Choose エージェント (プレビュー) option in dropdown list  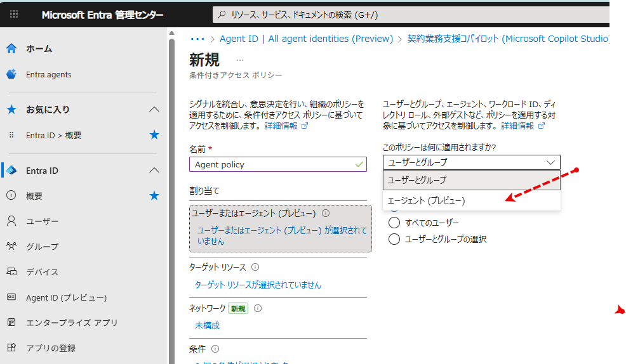[x=472, y=200]
